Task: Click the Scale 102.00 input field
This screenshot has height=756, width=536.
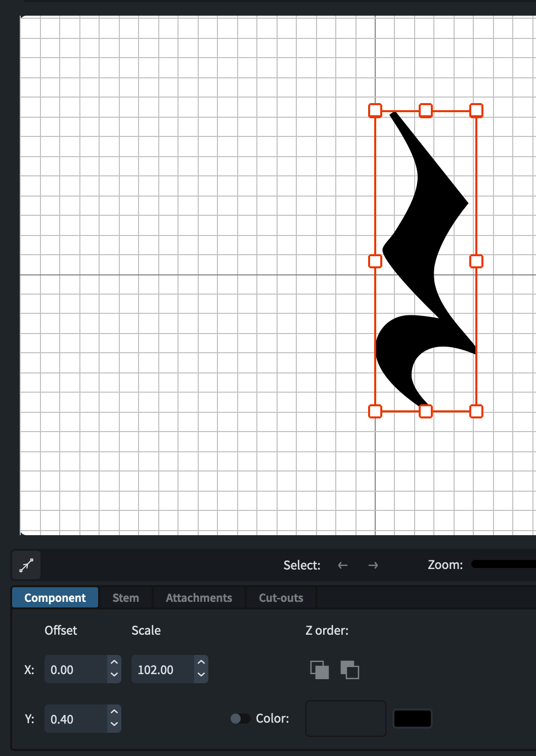Action: point(163,670)
